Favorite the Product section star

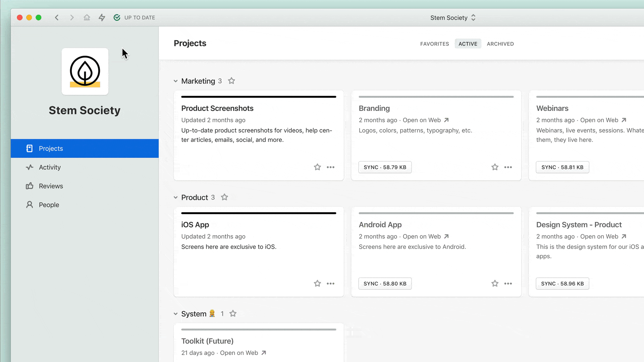point(224,197)
